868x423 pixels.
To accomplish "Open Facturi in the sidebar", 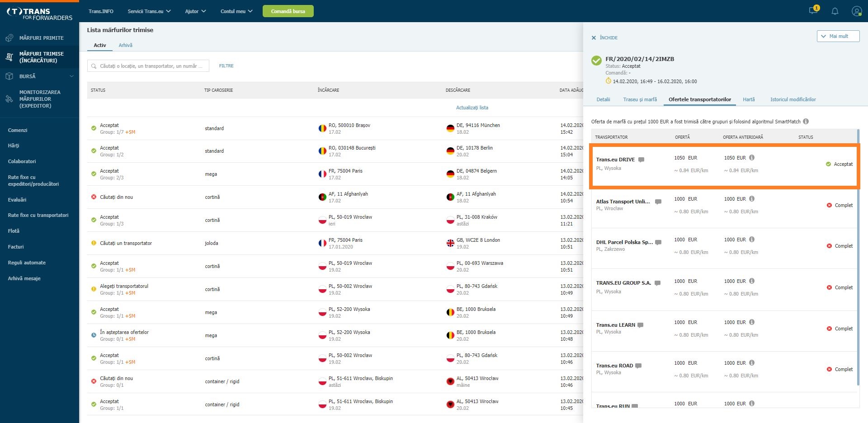I will pyautogui.click(x=16, y=247).
